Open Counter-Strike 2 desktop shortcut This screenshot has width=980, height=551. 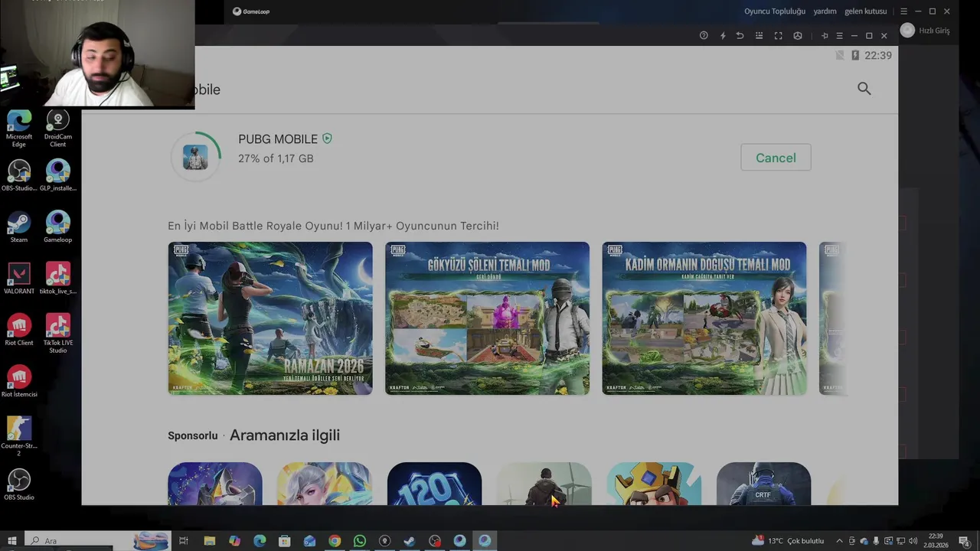click(x=19, y=436)
